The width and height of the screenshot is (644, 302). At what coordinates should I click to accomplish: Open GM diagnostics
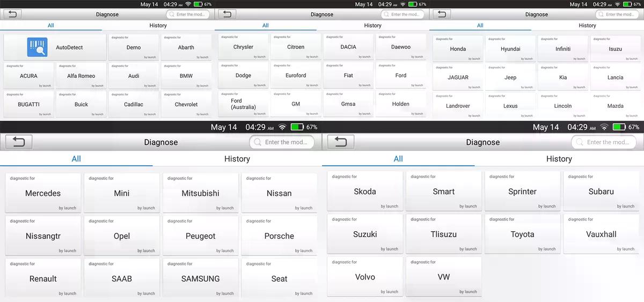point(296,104)
